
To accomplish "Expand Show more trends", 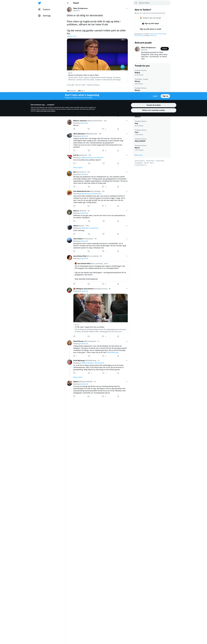I will click(139, 155).
